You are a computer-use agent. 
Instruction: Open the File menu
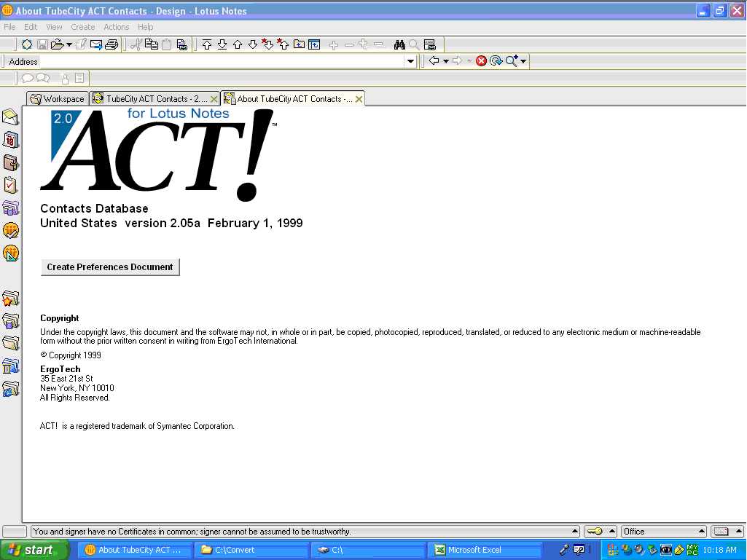pos(9,27)
